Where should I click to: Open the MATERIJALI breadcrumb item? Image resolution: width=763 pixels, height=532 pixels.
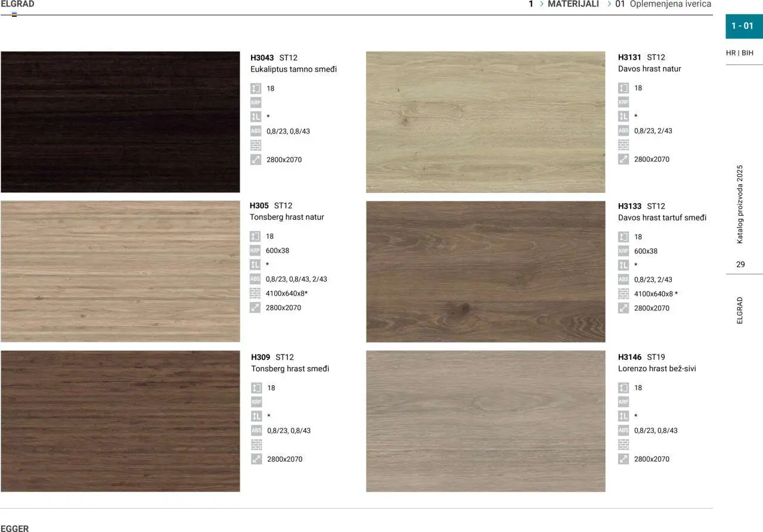[x=573, y=4]
